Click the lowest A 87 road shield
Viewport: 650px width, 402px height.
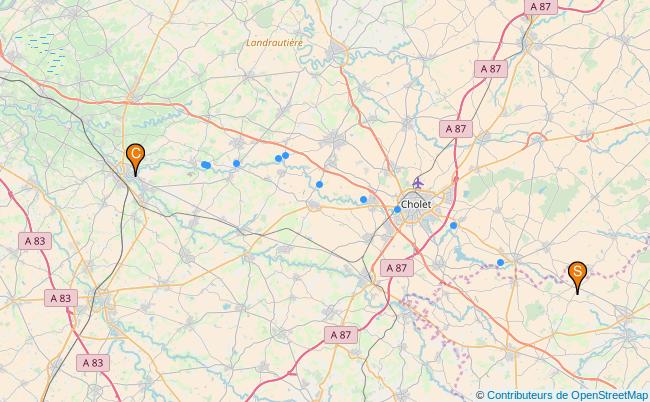tap(341, 335)
